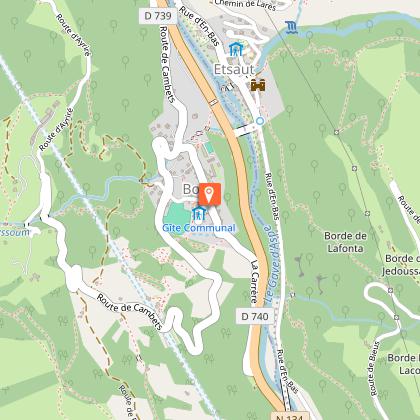Click the N 134 road shield
420x420 pixels.
289,417
